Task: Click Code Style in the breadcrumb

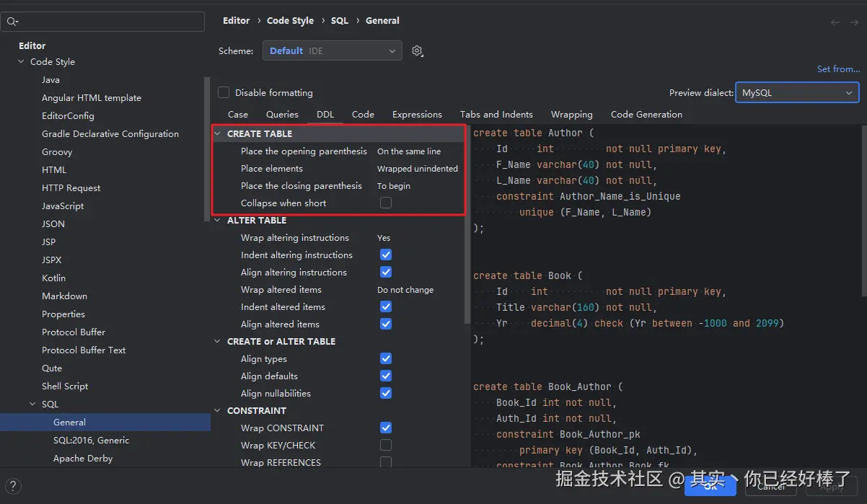Action: pyautogui.click(x=290, y=21)
